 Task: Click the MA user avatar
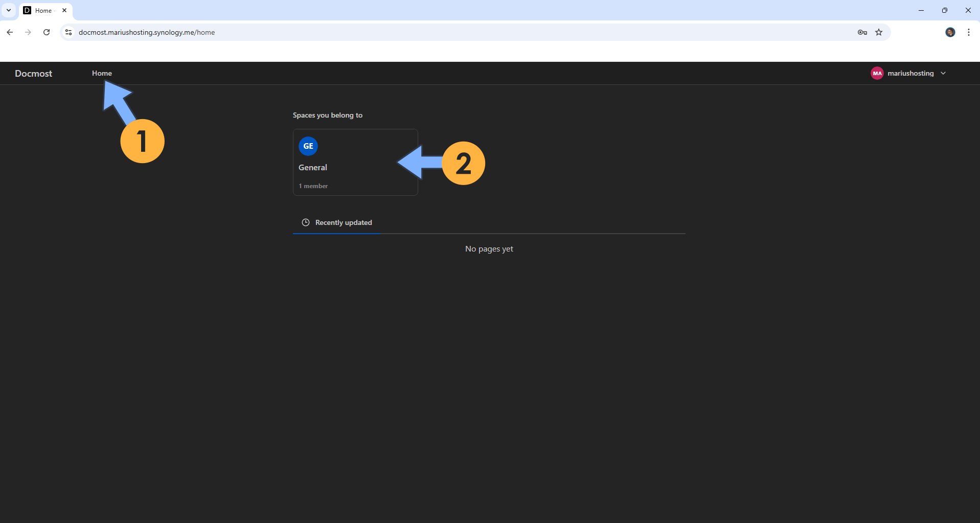[x=877, y=73]
